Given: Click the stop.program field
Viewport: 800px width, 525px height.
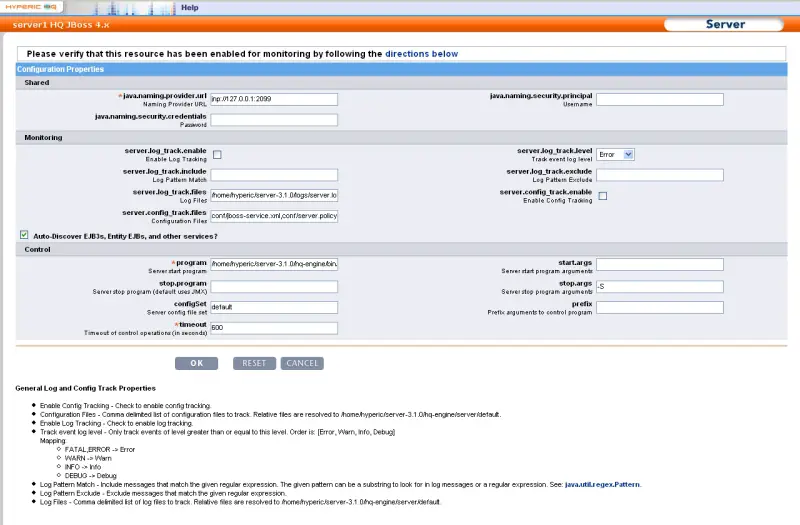Looking at the screenshot, I should pos(274,287).
